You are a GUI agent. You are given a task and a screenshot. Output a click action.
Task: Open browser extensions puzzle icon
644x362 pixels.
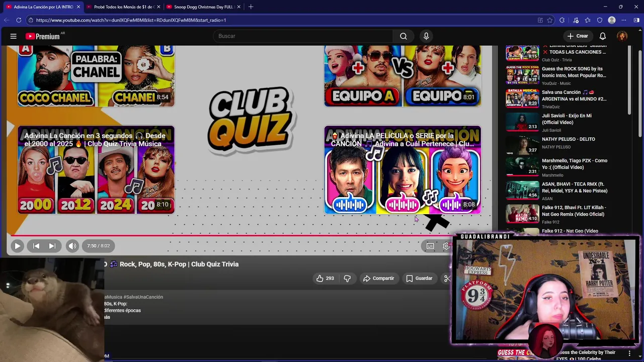562,20
